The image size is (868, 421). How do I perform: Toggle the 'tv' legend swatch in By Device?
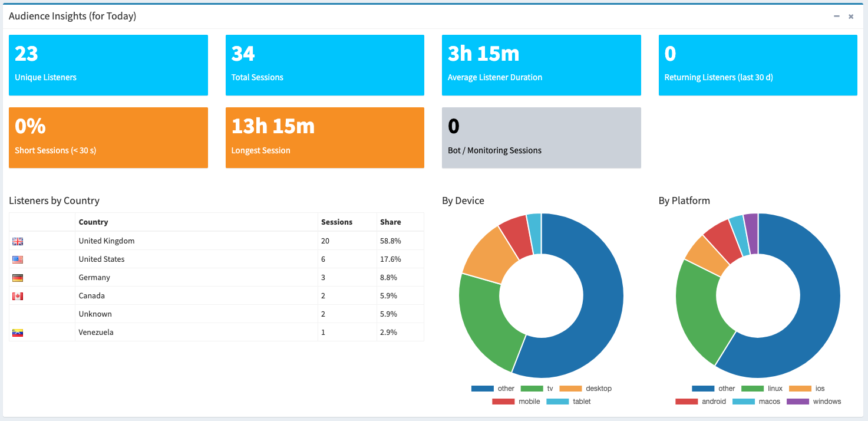532,389
